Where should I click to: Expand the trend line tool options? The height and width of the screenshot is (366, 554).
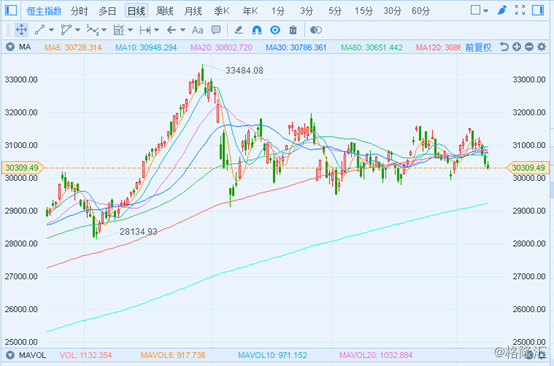52,30
